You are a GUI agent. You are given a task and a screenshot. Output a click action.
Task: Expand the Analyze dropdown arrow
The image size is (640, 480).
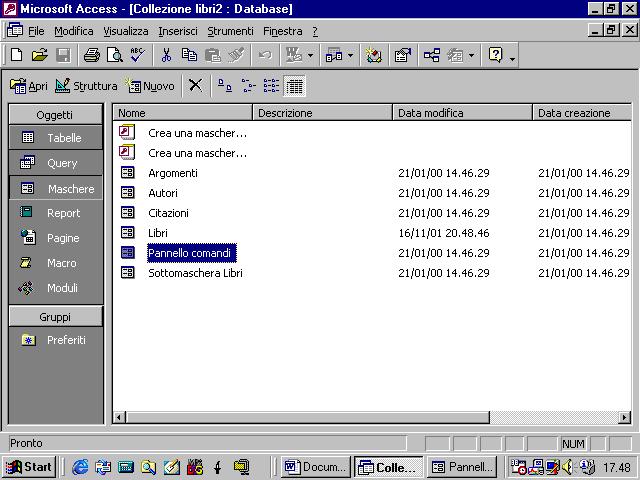(x=350, y=55)
